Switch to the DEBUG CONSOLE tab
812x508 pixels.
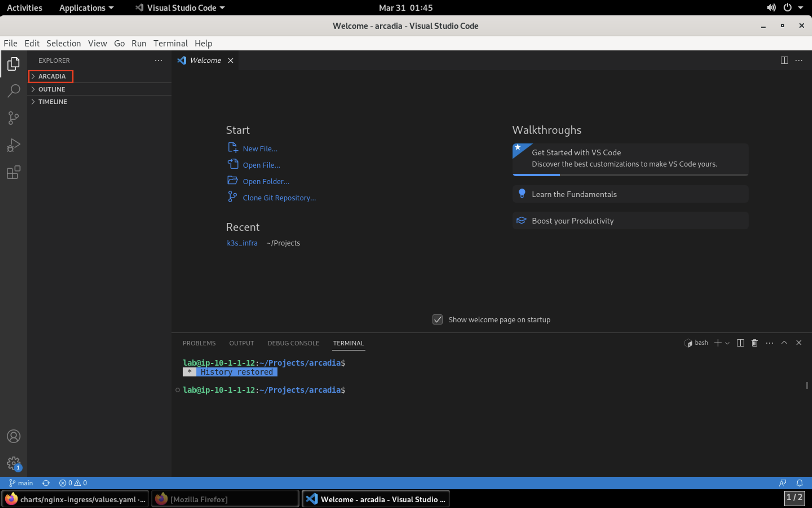[x=293, y=343]
